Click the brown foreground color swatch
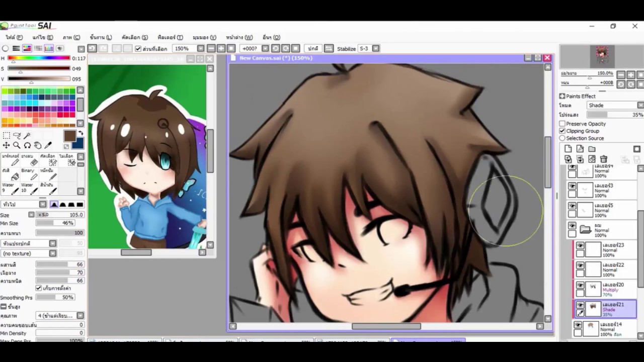The width and height of the screenshot is (644, 362). pyautogui.click(x=69, y=136)
